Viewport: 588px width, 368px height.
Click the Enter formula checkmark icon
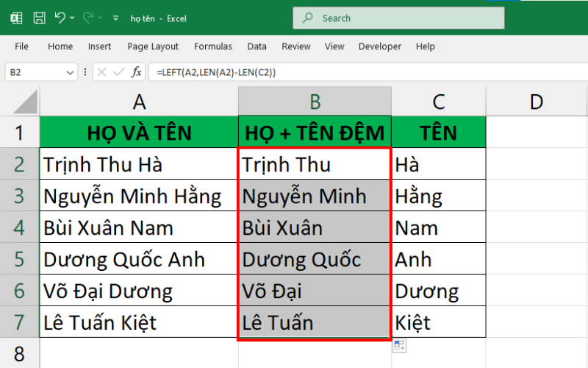[x=119, y=71]
